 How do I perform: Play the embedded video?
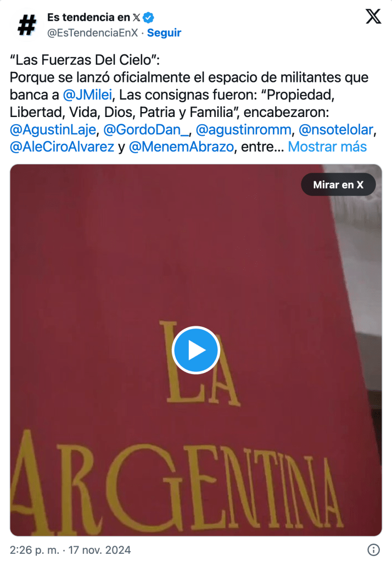195,350
